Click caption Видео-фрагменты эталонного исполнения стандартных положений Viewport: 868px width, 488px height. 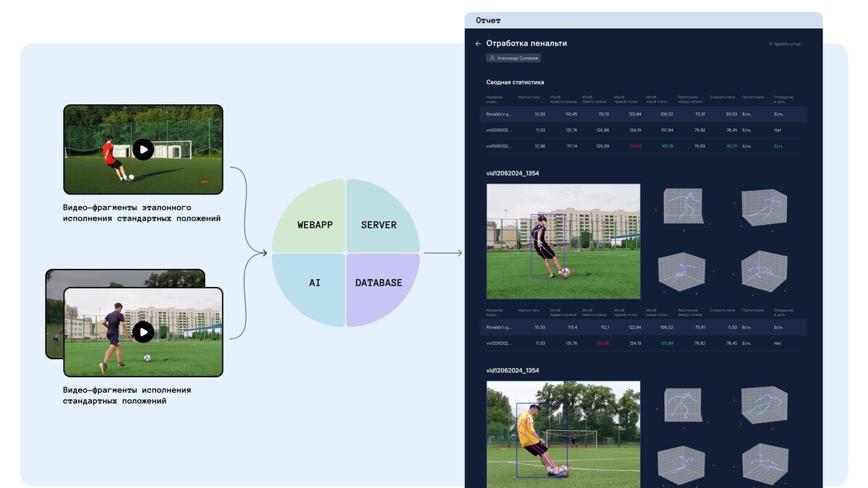142,213
